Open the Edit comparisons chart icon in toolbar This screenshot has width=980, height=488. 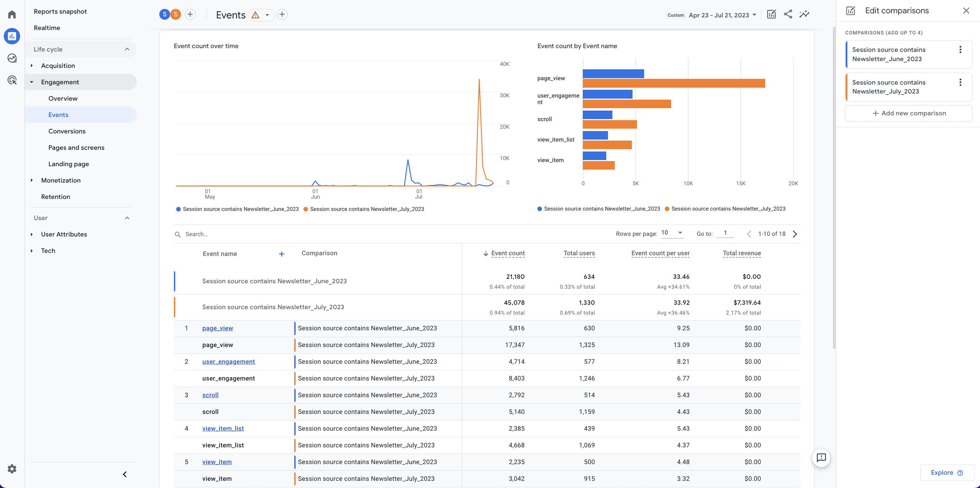[771, 14]
